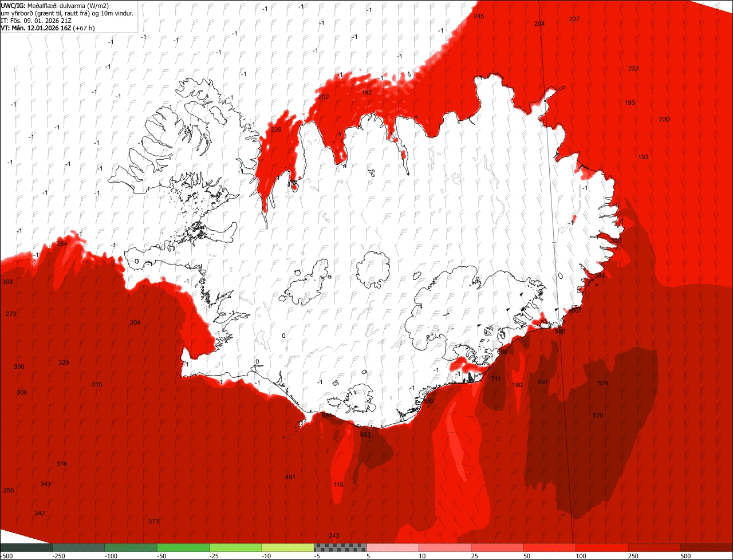Click the flux value 711
Viewport: 733px width, 560px height.
(x=496, y=378)
